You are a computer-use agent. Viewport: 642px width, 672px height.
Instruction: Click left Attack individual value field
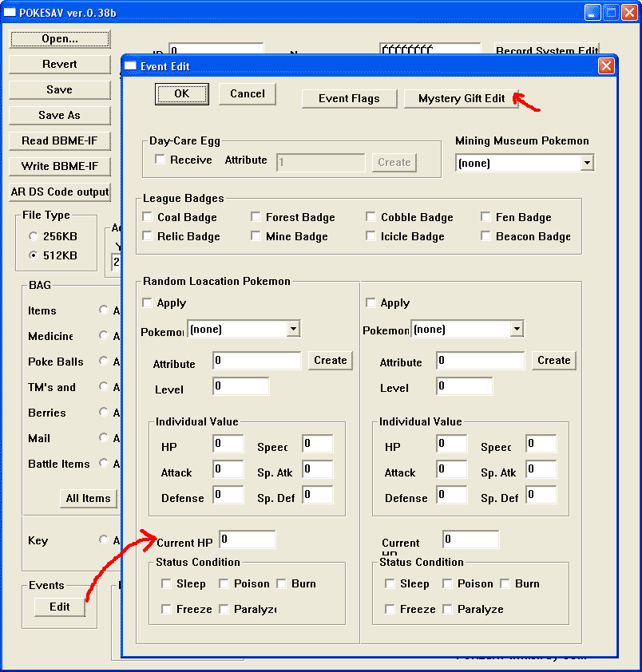pyautogui.click(x=228, y=469)
